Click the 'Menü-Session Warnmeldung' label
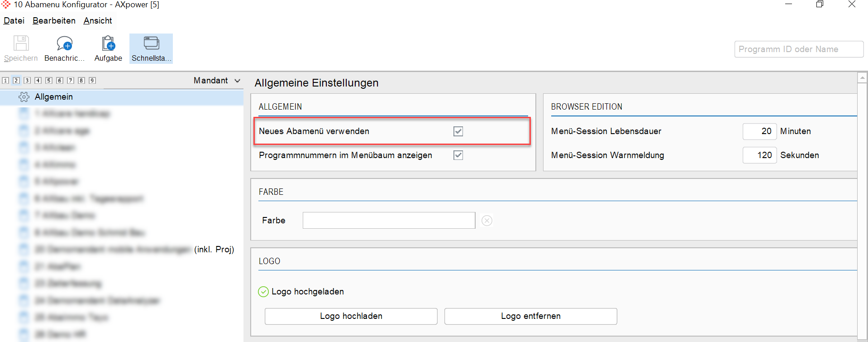The image size is (868, 342). 607,155
